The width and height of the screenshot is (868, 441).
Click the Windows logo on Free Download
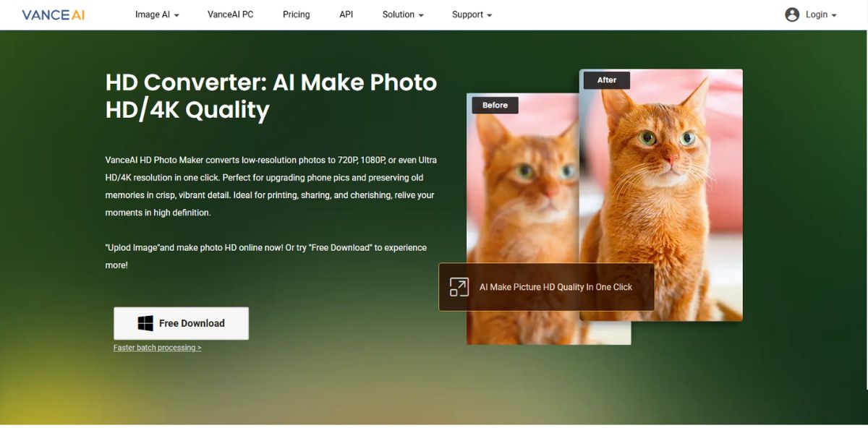[x=145, y=323]
